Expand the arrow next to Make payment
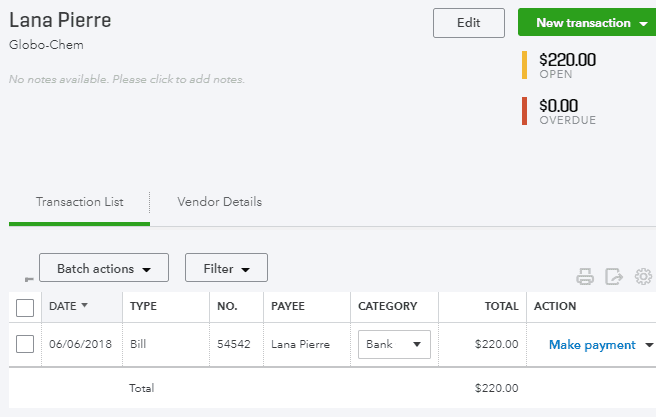656x417 pixels. tap(649, 345)
